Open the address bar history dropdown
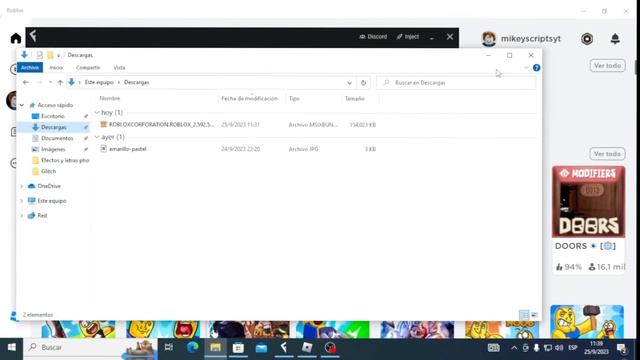This screenshot has height=360, width=640. [x=349, y=83]
